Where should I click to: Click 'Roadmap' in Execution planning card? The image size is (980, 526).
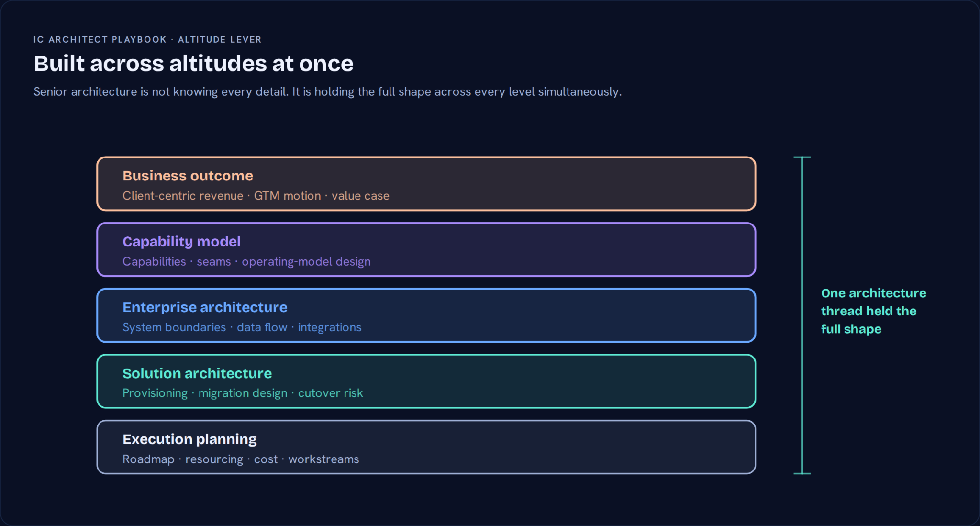click(148, 459)
